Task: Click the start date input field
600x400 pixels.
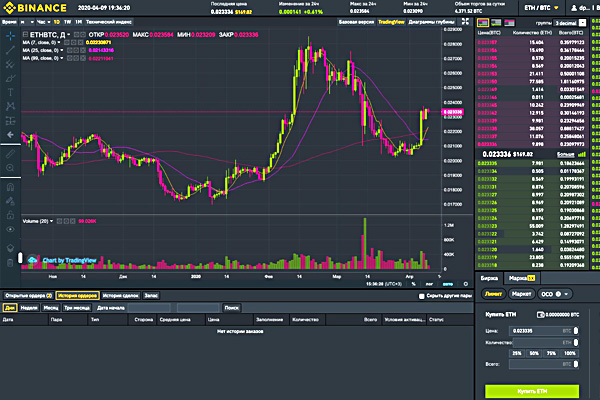Action: [149, 308]
